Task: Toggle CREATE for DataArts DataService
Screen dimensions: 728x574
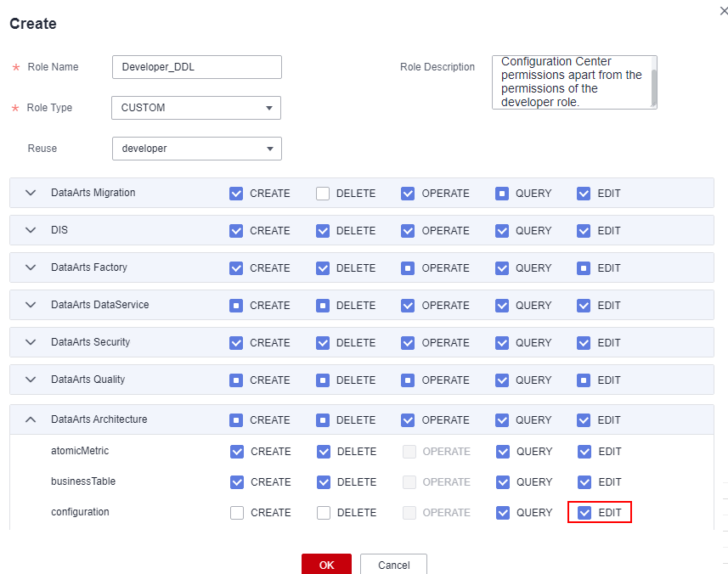Action: click(x=236, y=306)
